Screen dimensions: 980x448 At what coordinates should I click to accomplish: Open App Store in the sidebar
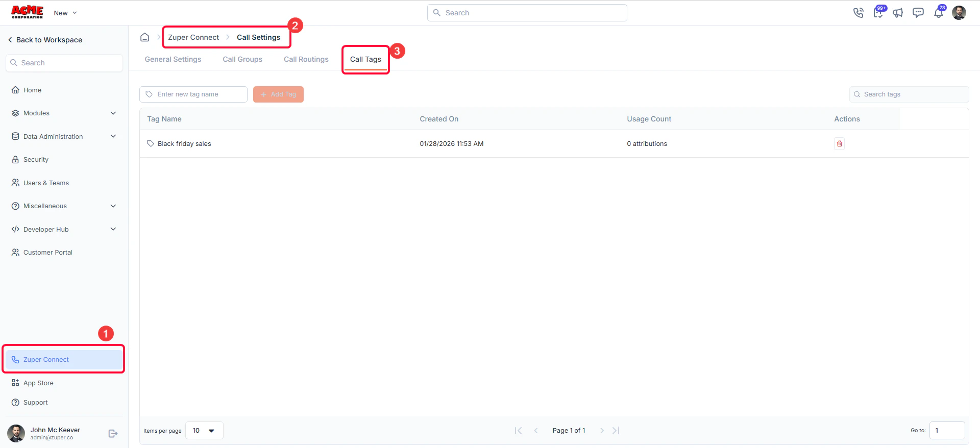click(x=64, y=383)
